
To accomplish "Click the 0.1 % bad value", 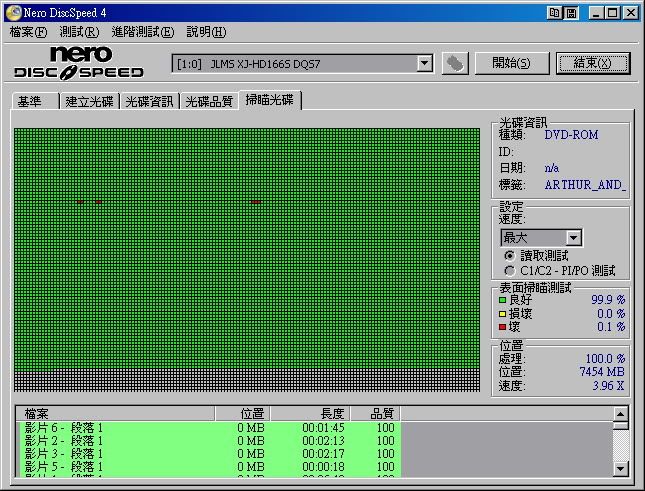I will pyautogui.click(x=611, y=327).
